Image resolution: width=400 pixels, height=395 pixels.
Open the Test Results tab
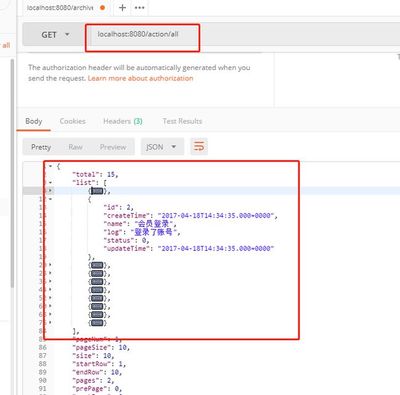182,121
